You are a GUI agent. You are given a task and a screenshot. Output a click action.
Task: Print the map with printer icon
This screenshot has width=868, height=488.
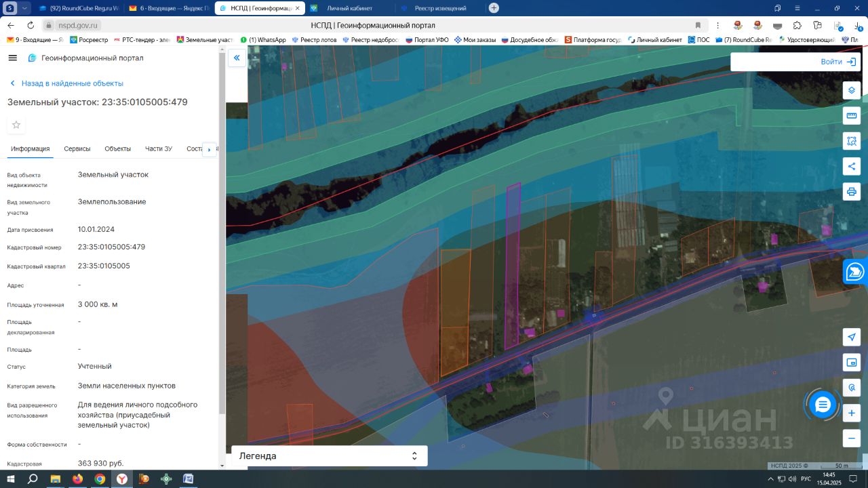852,191
